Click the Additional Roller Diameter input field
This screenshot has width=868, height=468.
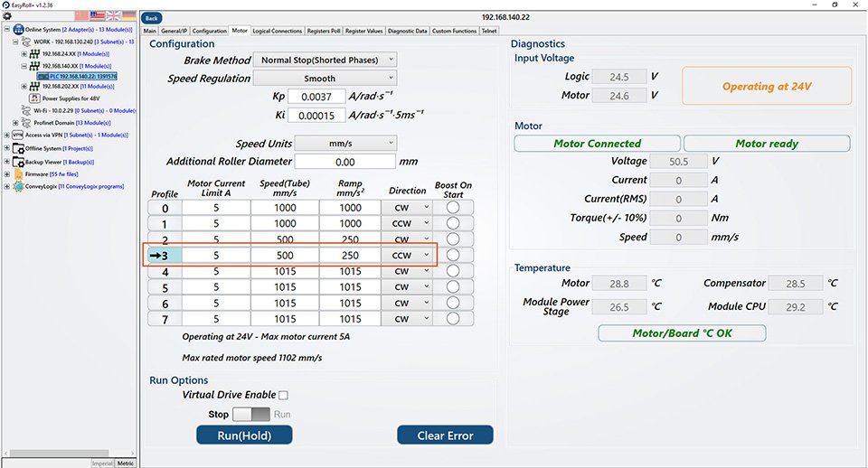coord(344,162)
